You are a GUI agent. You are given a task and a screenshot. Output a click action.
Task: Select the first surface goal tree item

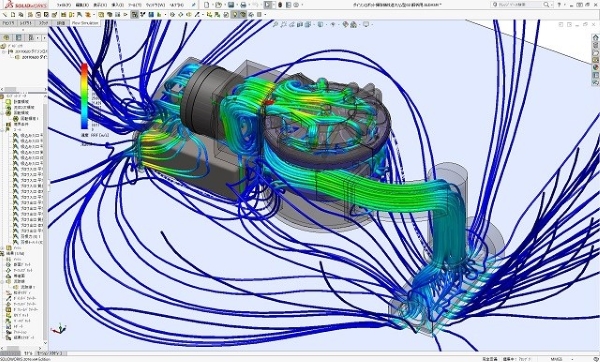[28, 135]
